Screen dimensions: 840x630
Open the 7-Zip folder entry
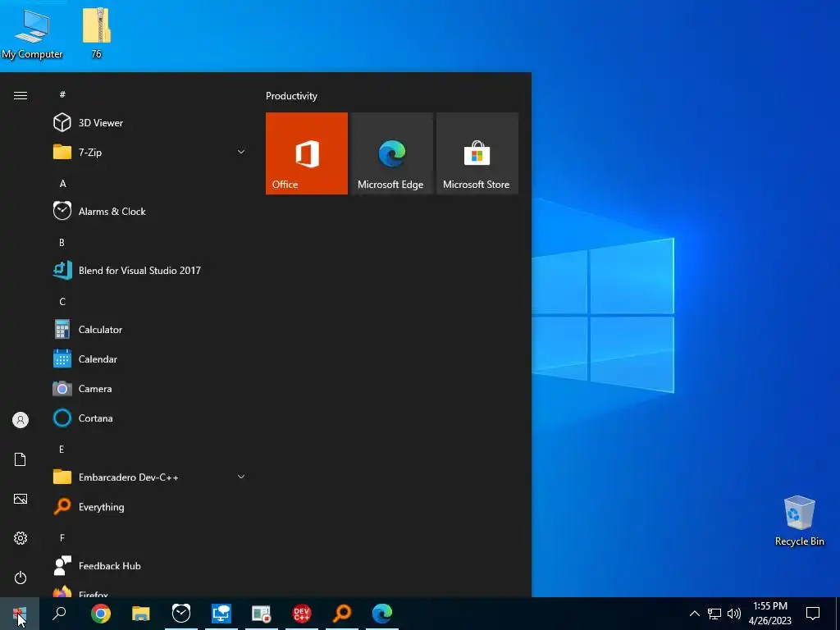click(150, 152)
